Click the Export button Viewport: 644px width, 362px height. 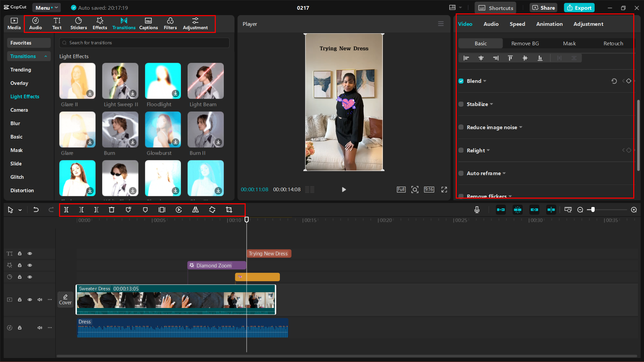(579, 7)
